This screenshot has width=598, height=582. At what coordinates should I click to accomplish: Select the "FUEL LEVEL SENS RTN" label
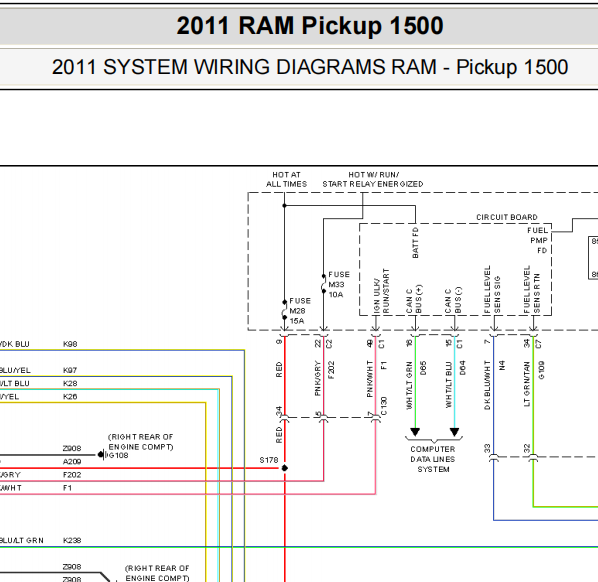pos(532,290)
